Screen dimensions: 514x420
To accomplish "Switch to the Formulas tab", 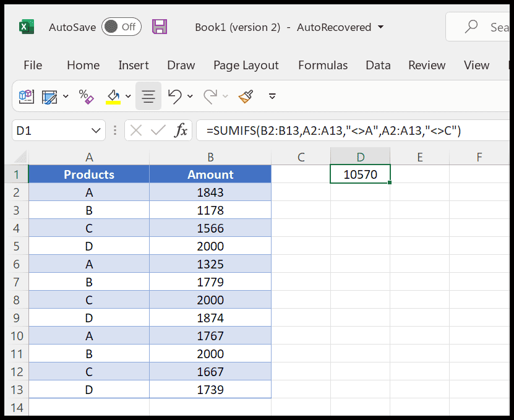I will click(x=323, y=65).
